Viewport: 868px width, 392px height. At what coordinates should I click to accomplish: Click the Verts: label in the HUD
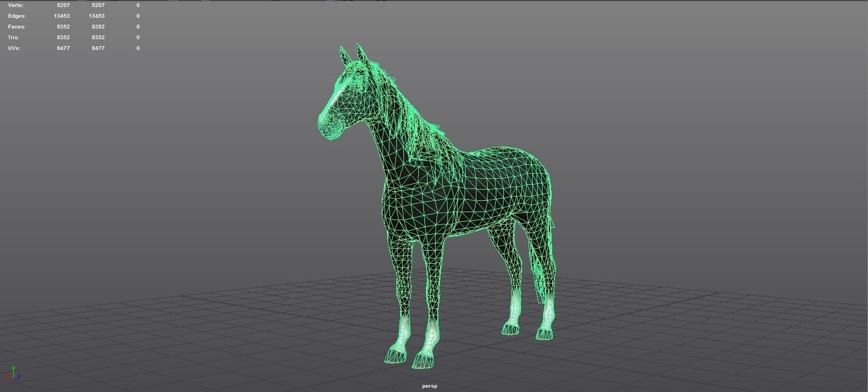(16, 5)
